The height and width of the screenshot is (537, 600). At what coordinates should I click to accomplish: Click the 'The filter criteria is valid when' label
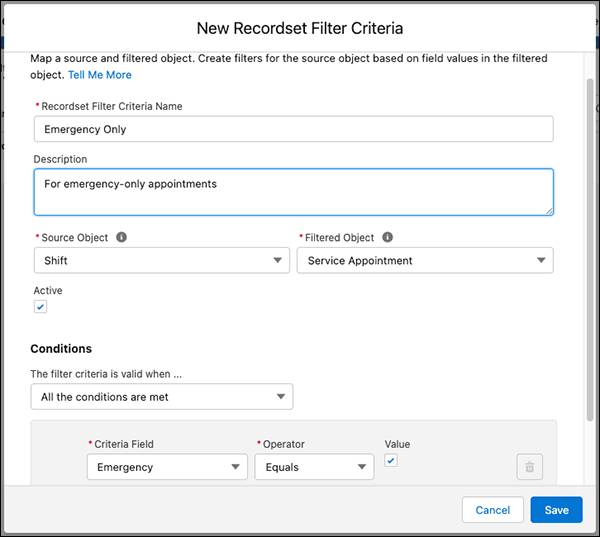coord(106,374)
